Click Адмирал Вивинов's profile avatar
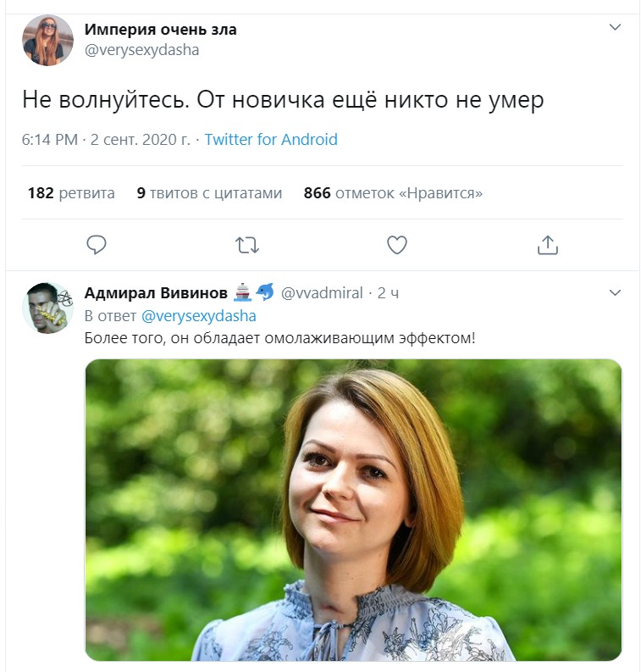 [48, 308]
